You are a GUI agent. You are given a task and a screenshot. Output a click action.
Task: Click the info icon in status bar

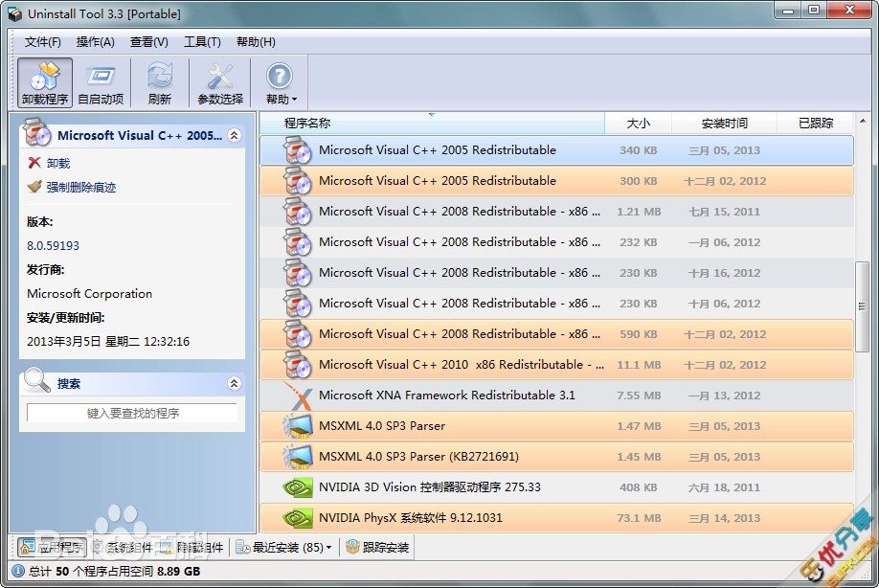pos(18,571)
